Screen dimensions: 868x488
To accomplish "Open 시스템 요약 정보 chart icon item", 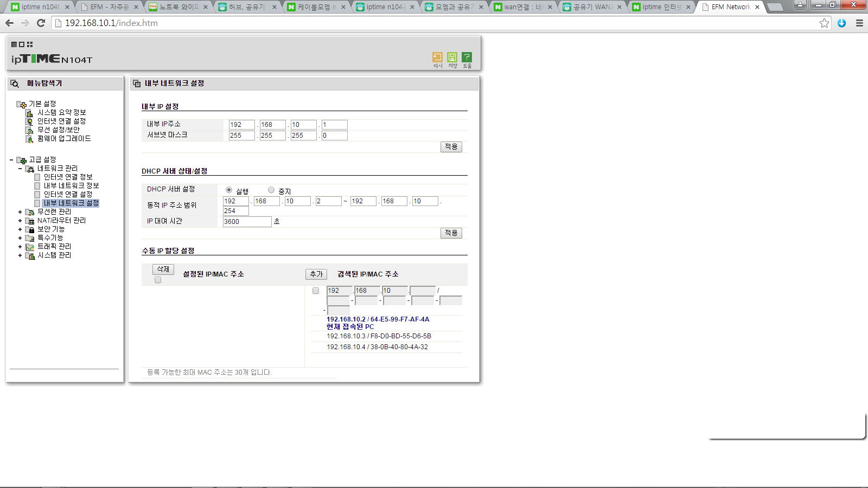I will [x=29, y=113].
